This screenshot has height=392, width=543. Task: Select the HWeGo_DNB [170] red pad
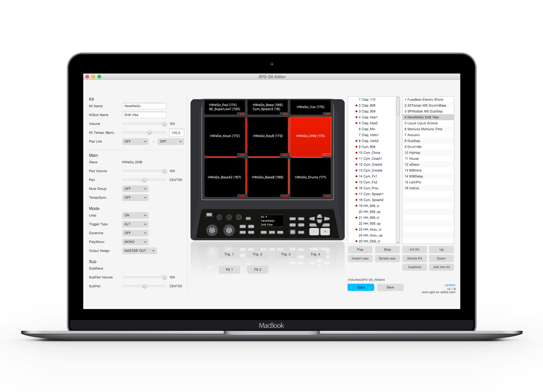click(x=311, y=136)
